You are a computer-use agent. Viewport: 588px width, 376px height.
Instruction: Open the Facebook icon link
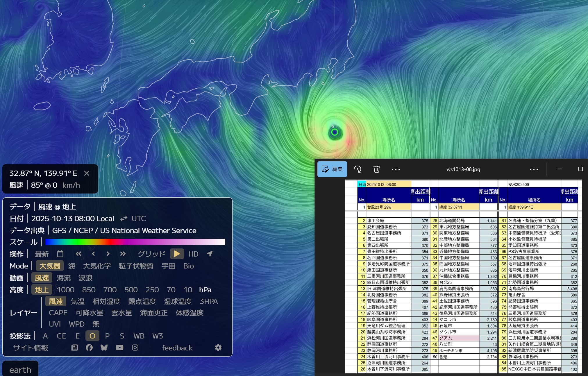coord(89,348)
